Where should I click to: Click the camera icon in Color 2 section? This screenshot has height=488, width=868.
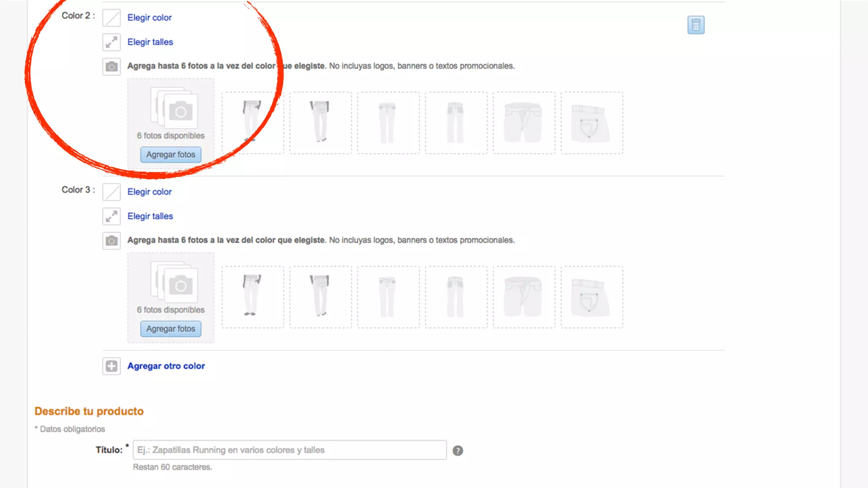coord(111,67)
